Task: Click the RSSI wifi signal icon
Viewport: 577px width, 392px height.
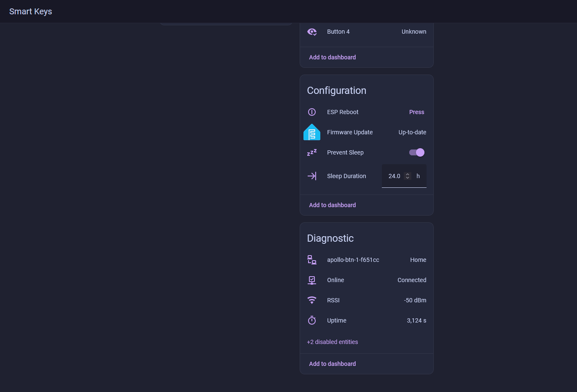Action: [312, 300]
